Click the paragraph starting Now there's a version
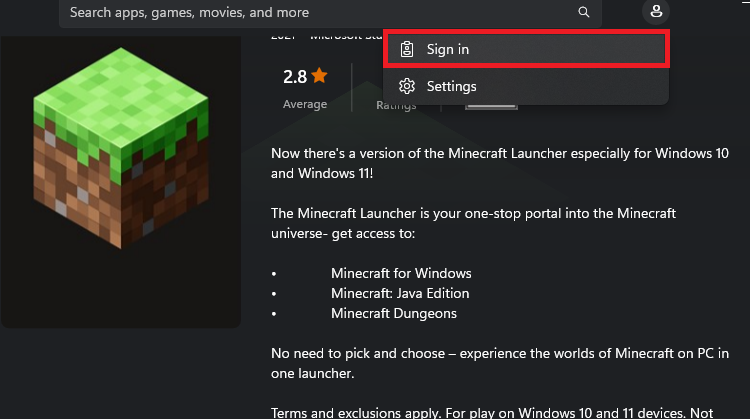Screen dimensions: 750x419 coord(500,162)
